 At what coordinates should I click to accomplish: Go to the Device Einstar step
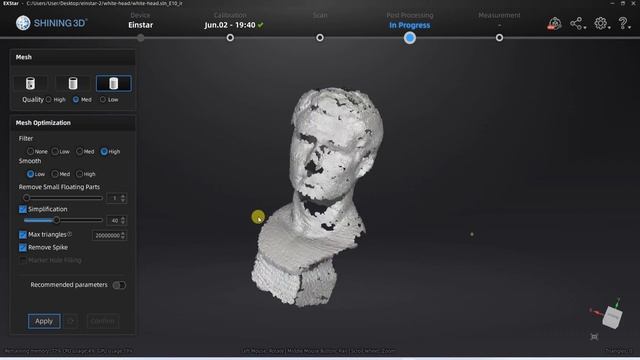[x=140, y=20]
